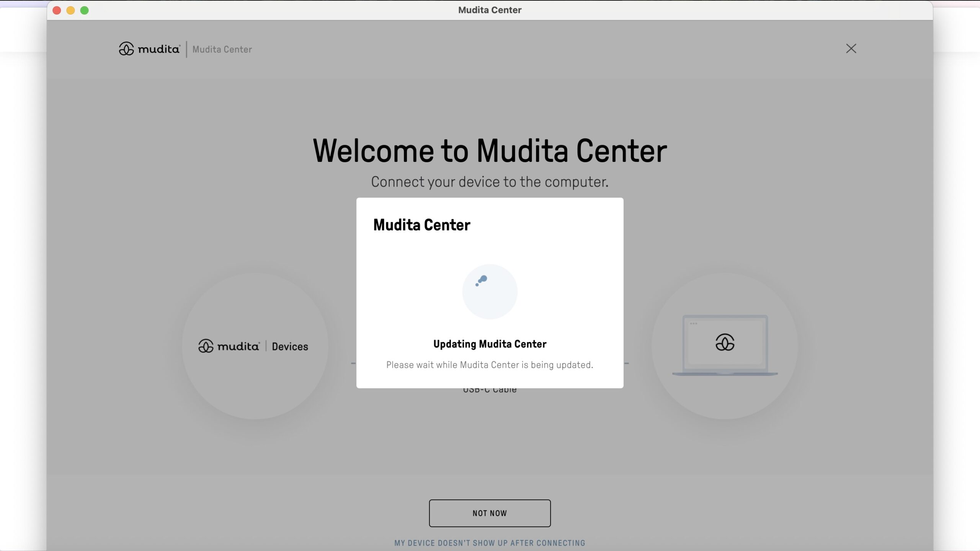
Task: Maximize window with green button
Action: pyautogui.click(x=84, y=10)
